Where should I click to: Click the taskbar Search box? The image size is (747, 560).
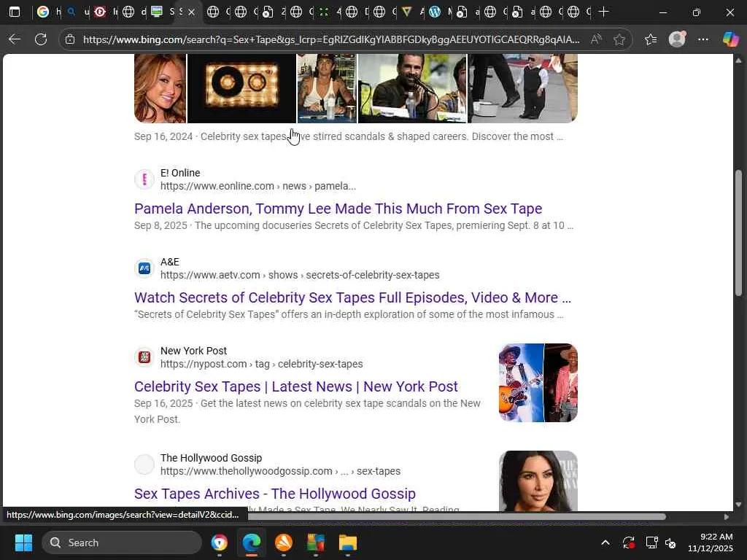point(122,542)
